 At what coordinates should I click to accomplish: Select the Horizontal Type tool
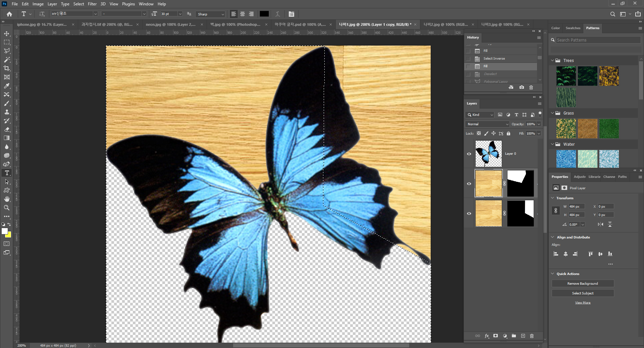pos(7,173)
